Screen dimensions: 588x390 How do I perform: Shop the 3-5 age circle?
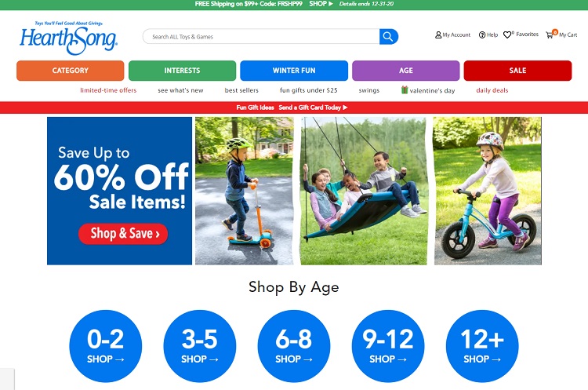[199, 346]
